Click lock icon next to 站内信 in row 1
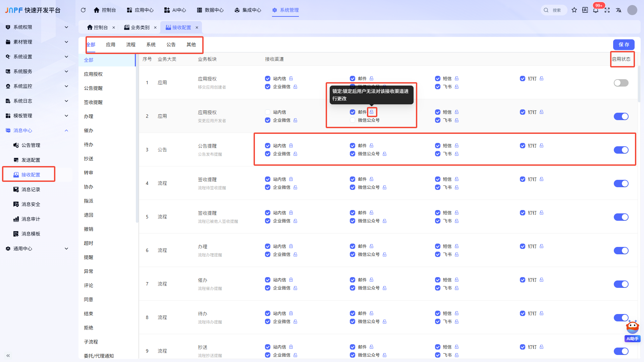This screenshot has height=362, width=644. (291, 79)
